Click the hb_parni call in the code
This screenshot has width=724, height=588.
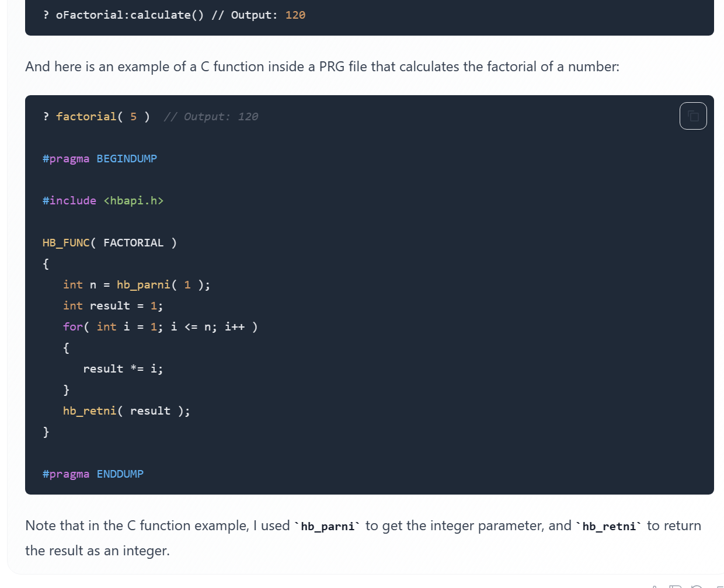pyautogui.click(x=143, y=285)
